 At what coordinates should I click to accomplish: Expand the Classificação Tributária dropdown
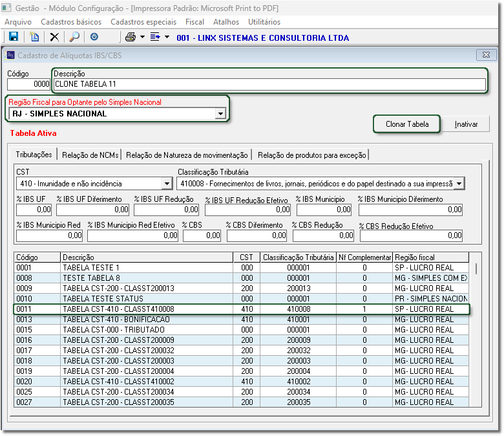[459, 184]
